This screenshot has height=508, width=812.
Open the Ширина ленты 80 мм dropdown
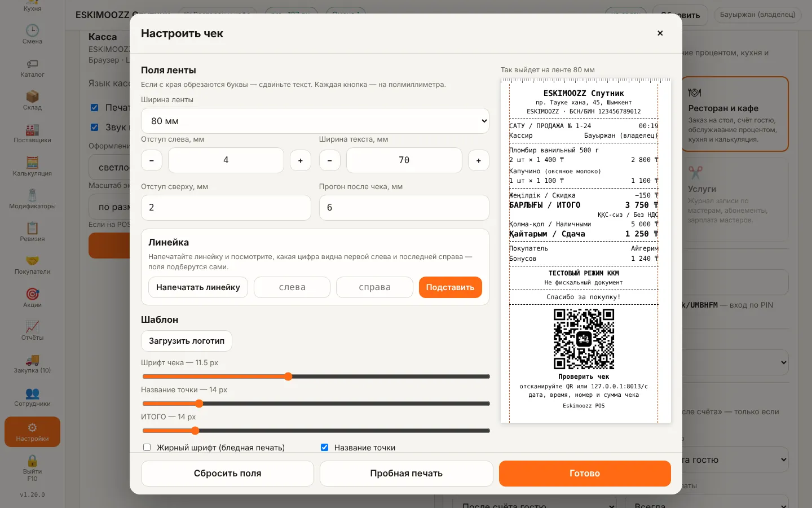[x=315, y=121]
